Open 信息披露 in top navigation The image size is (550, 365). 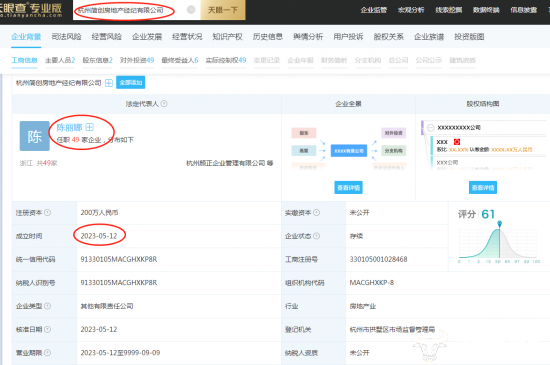pos(523,10)
